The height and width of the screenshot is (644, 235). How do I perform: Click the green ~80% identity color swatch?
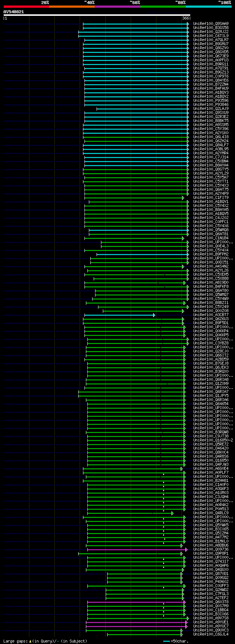[163, 6]
